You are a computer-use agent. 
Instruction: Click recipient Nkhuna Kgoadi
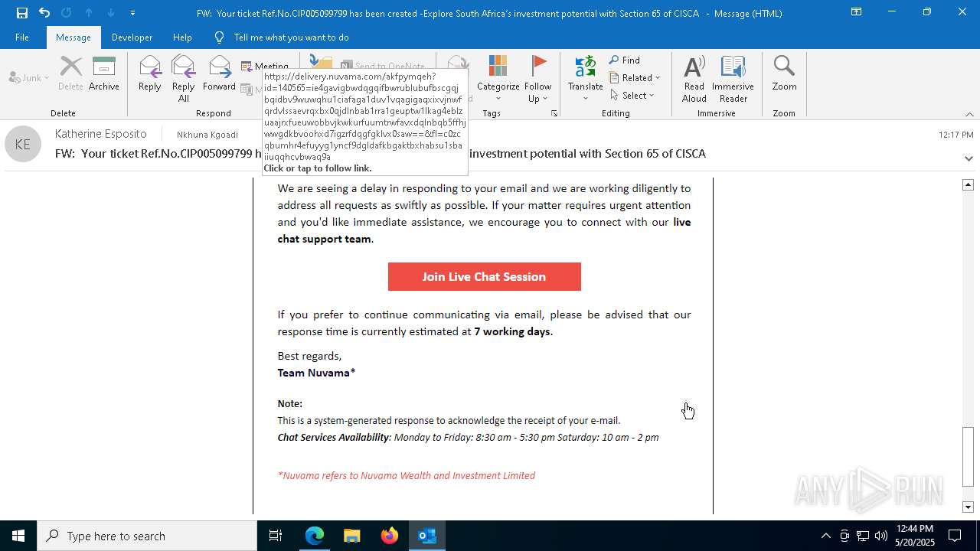pyautogui.click(x=207, y=135)
